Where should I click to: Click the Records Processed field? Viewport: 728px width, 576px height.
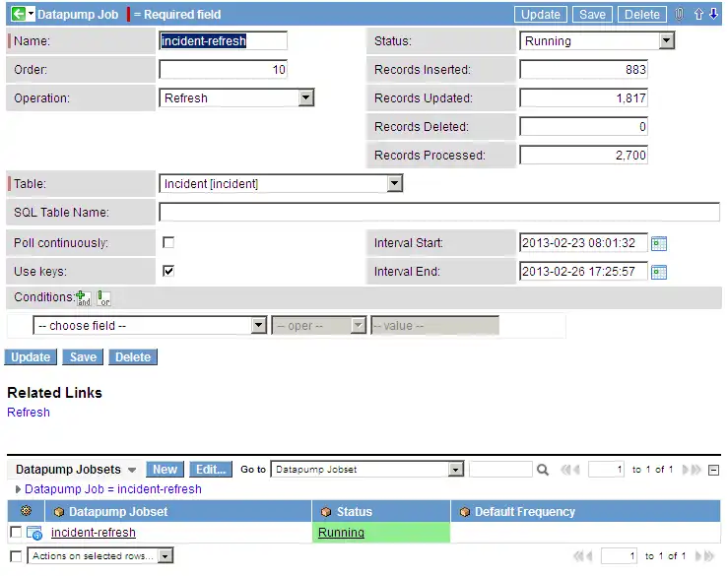click(583, 155)
